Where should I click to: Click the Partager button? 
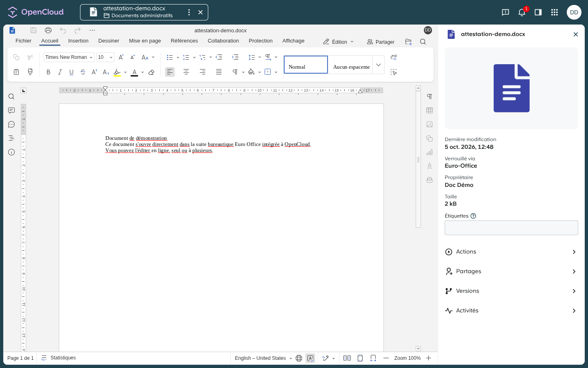pyautogui.click(x=381, y=42)
